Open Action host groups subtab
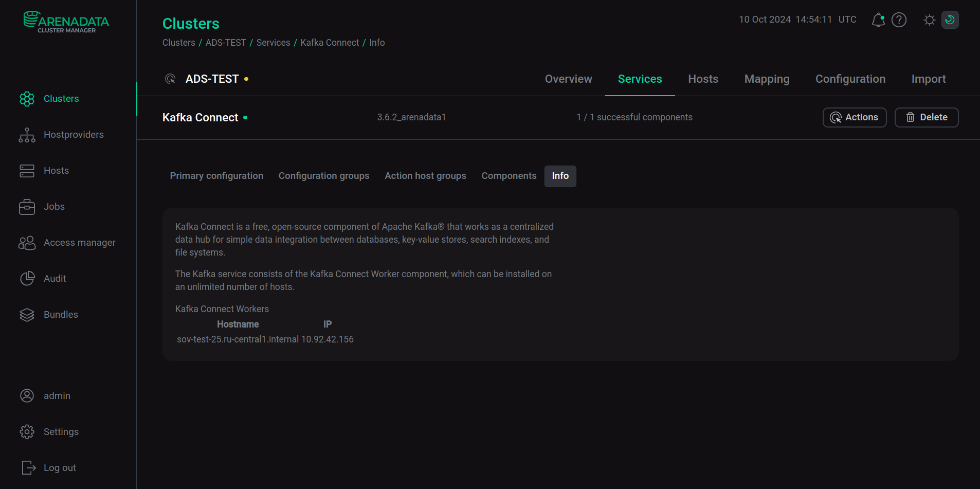The image size is (980, 489). click(425, 176)
